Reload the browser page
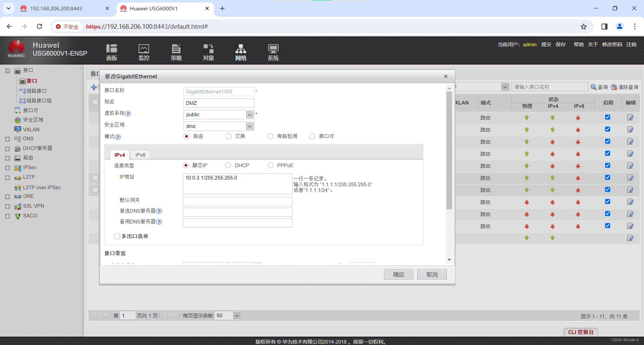Image resolution: width=644 pixels, height=345 pixels. click(39, 26)
